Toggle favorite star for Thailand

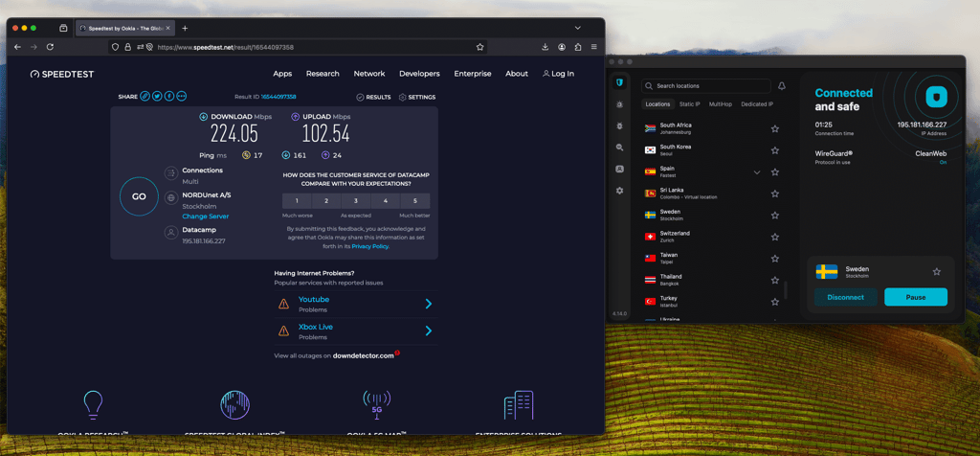click(775, 281)
